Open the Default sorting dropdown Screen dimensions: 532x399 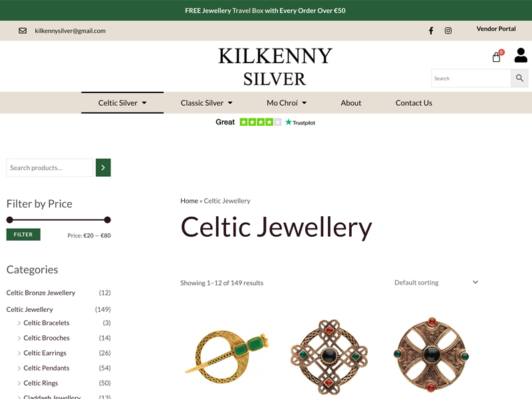tap(436, 282)
